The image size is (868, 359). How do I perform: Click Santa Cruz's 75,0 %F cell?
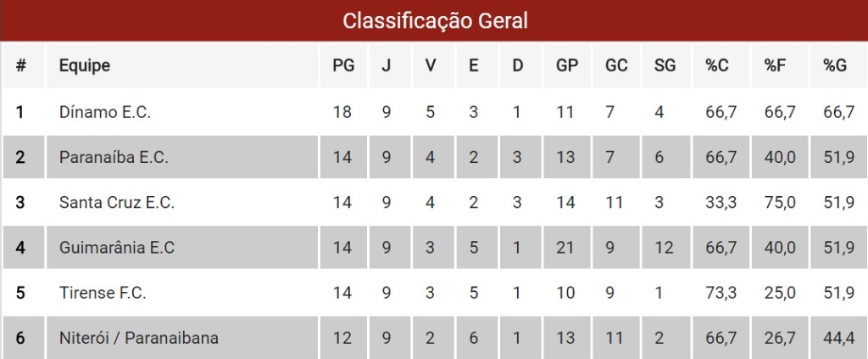coord(779,203)
